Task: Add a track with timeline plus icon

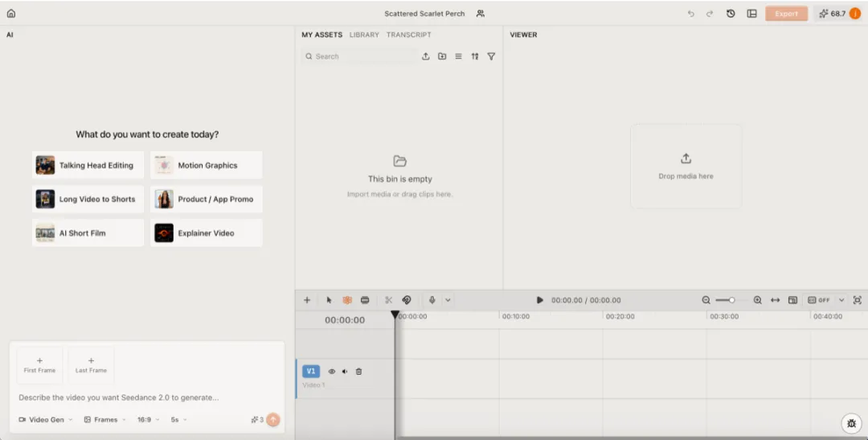Action: [307, 300]
